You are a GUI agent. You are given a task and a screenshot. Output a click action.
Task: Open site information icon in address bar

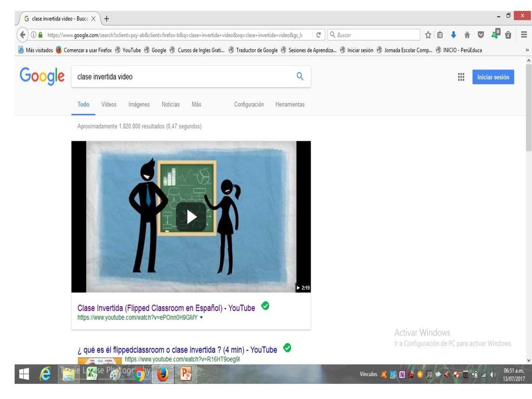click(34, 35)
